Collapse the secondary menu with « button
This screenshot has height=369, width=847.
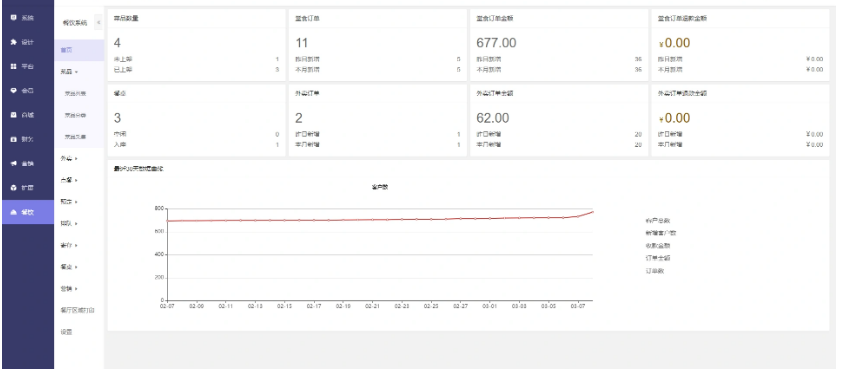[x=98, y=23]
